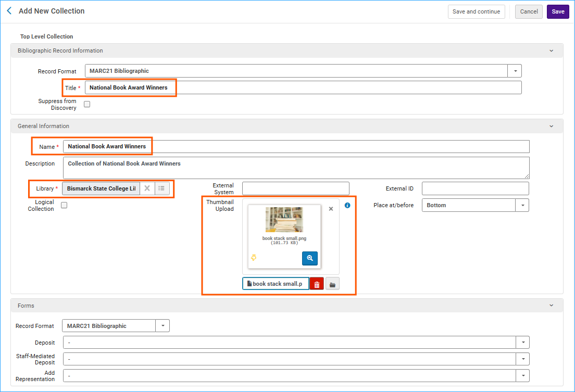Screen dimensions: 575x392
Task: Click the Save and continue button
Action: (476, 11)
